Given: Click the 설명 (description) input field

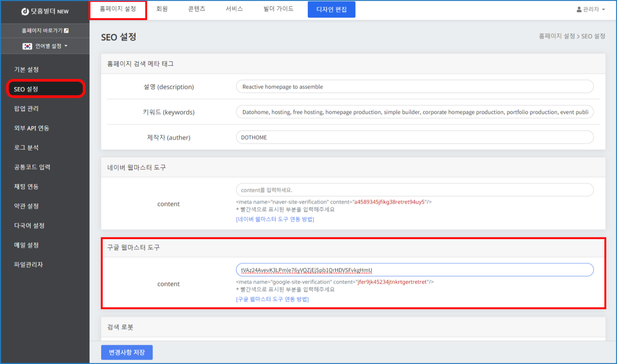Looking at the screenshot, I should (414, 87).
